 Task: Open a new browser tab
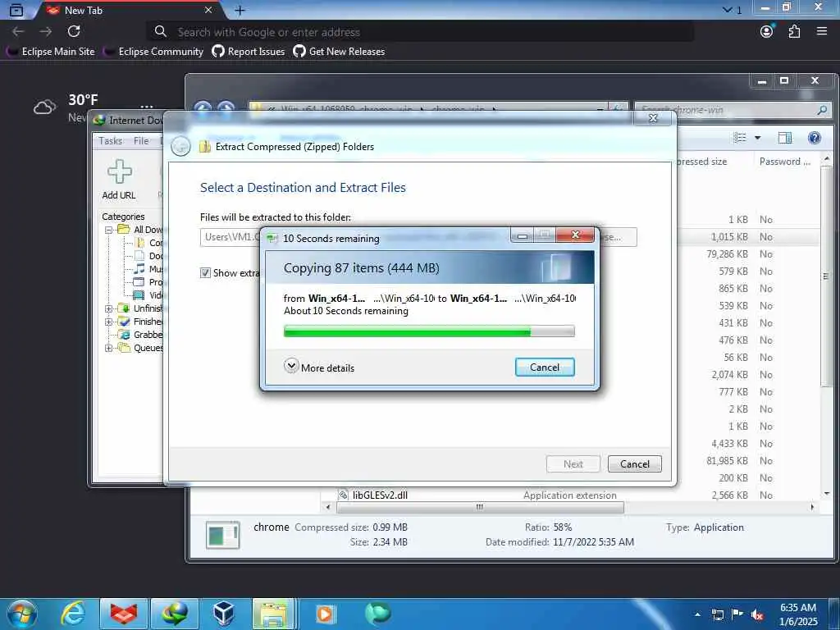pyautogui.click(x=240, y=10)
